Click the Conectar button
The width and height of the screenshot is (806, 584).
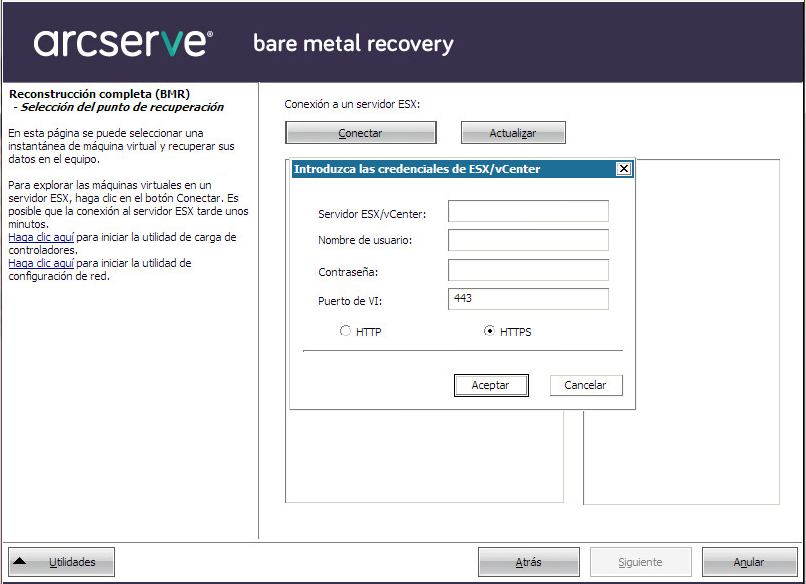pyautogui.click(x=361, y=133)
